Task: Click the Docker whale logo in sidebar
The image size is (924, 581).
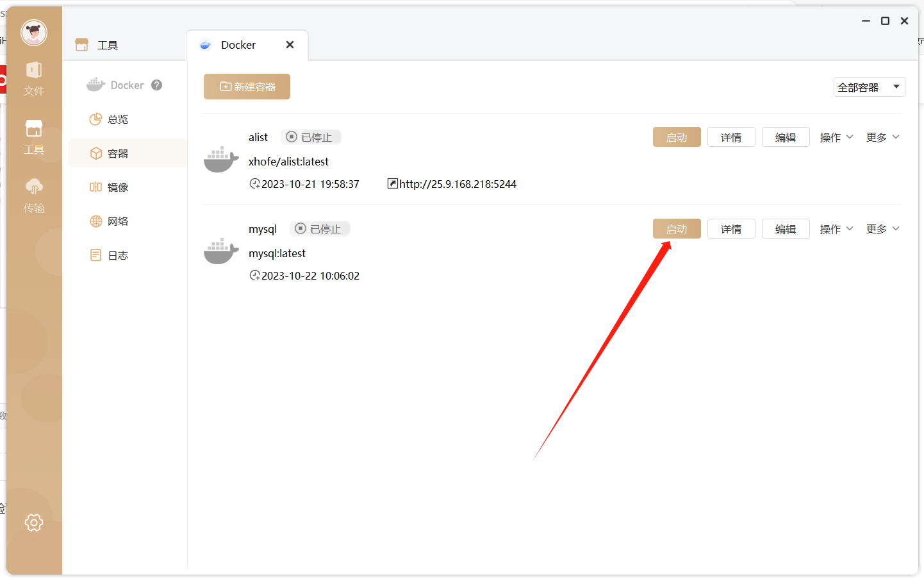Action: coord(96,85)
